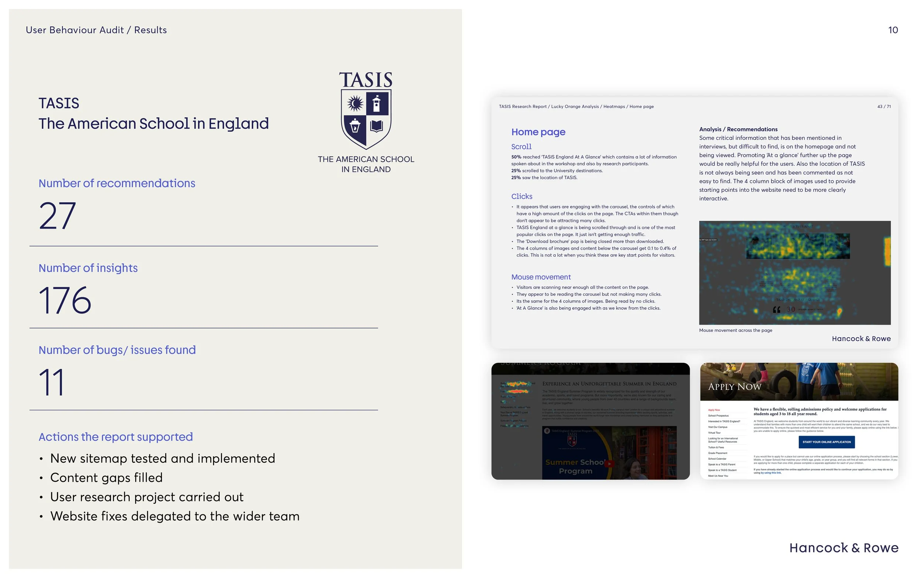Image resolution: width=924 pixels, height=578 pixels.
Task: Click the 'School Calendar' sidebar link
Action: click(x=717, y=459)
